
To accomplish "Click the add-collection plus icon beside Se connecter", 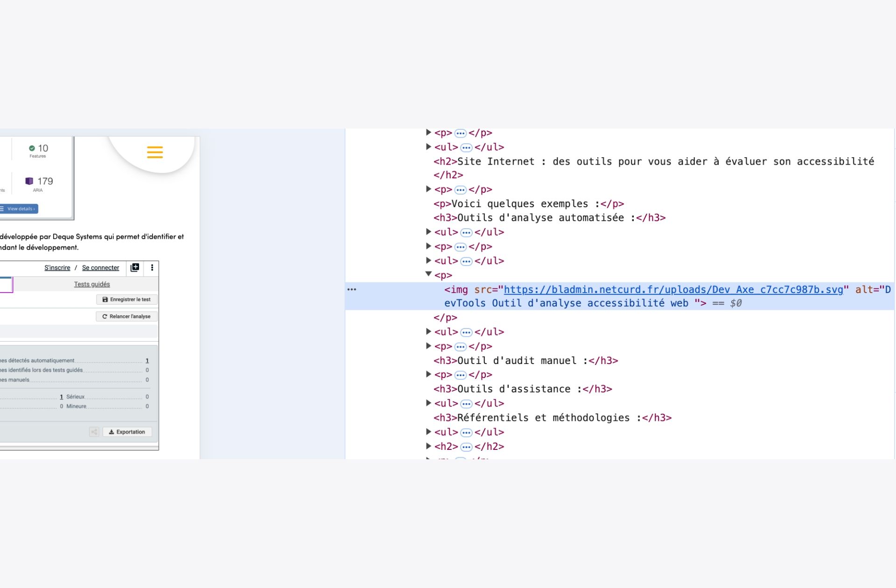I will (135, 267).
